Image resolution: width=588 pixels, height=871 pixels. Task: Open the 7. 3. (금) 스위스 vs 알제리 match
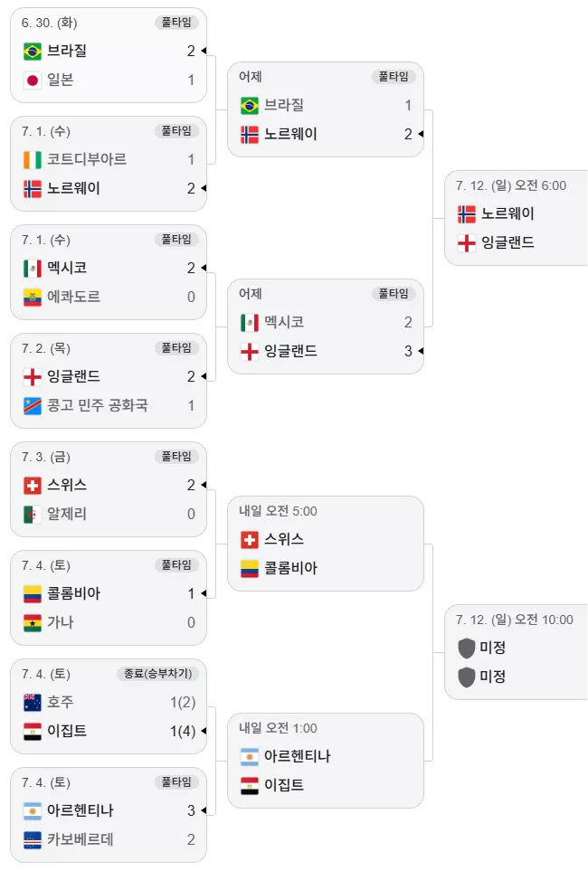(x=109, y=489)
